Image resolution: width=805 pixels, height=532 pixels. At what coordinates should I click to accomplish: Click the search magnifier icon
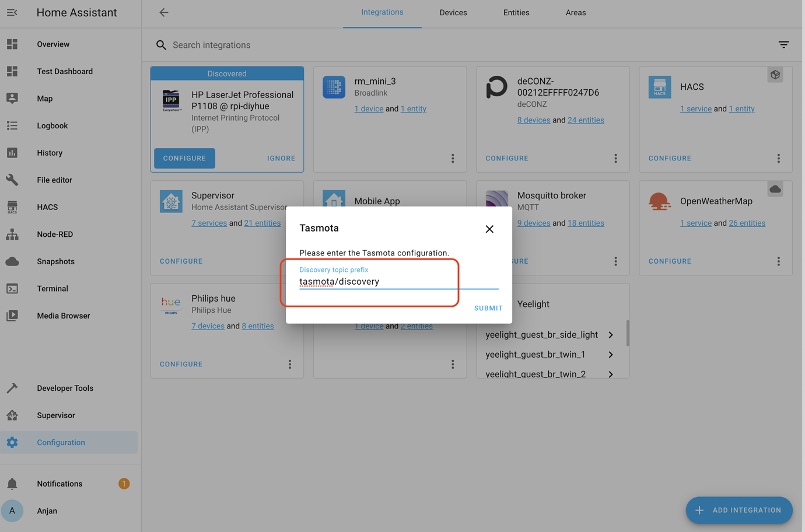point(161,45)
